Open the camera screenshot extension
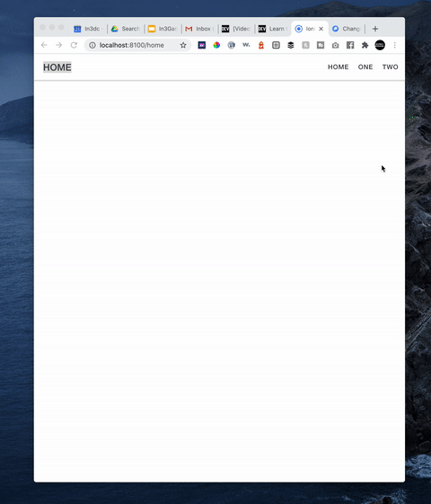 [x=335, y=45]
